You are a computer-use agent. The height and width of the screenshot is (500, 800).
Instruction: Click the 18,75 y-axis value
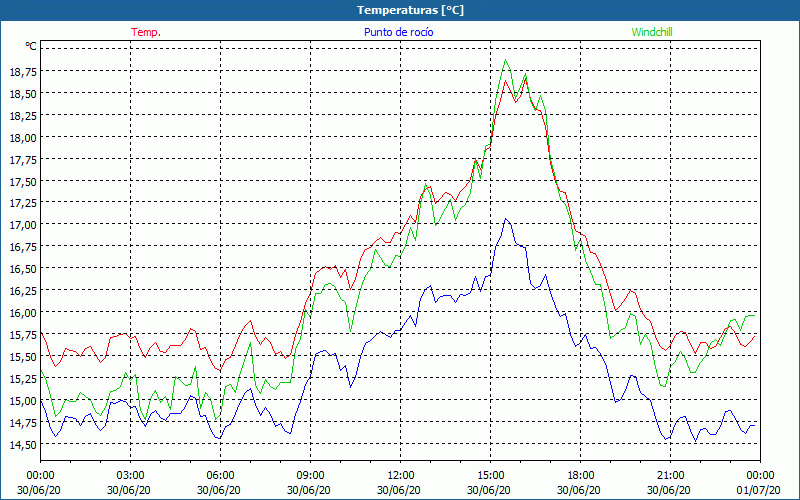pos(23,71)
